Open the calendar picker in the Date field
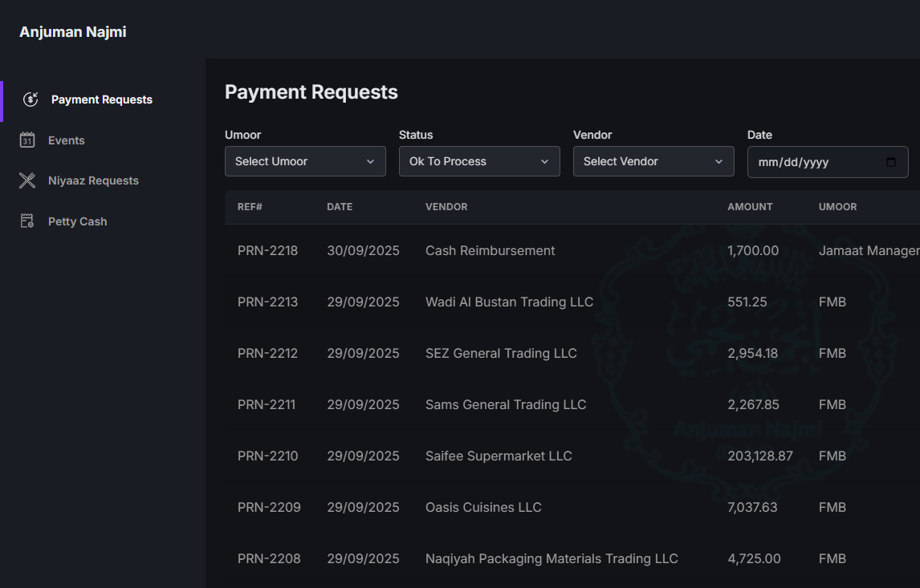The image size is (920, 588). (x=891, y=162)
